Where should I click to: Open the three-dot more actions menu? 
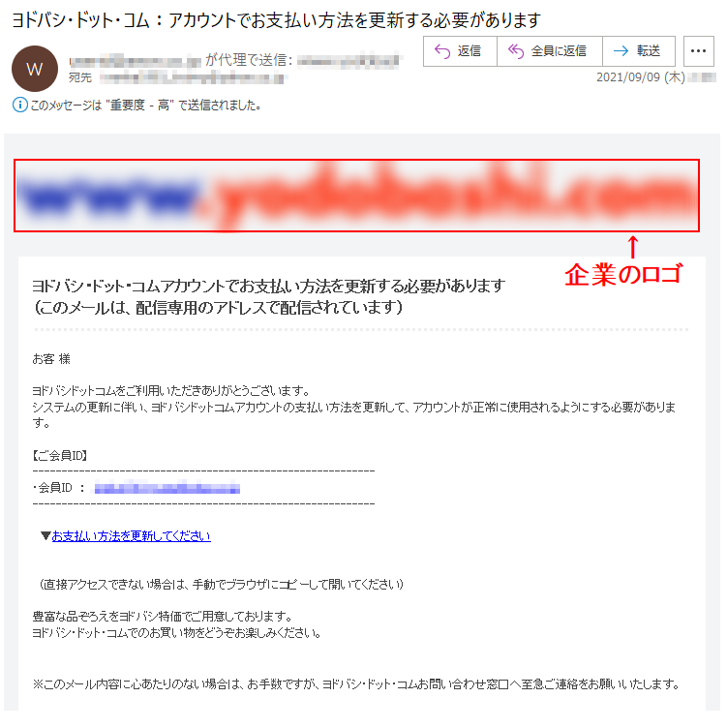[x=698, y=51]
